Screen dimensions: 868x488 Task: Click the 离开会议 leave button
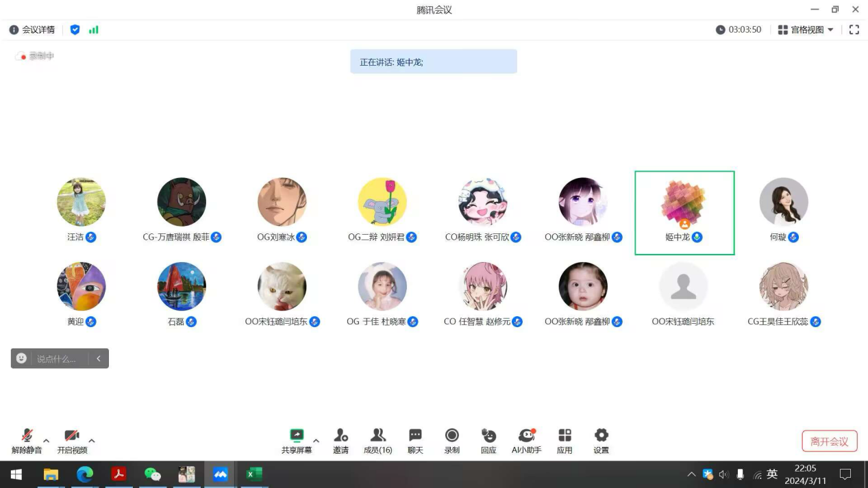829,441
